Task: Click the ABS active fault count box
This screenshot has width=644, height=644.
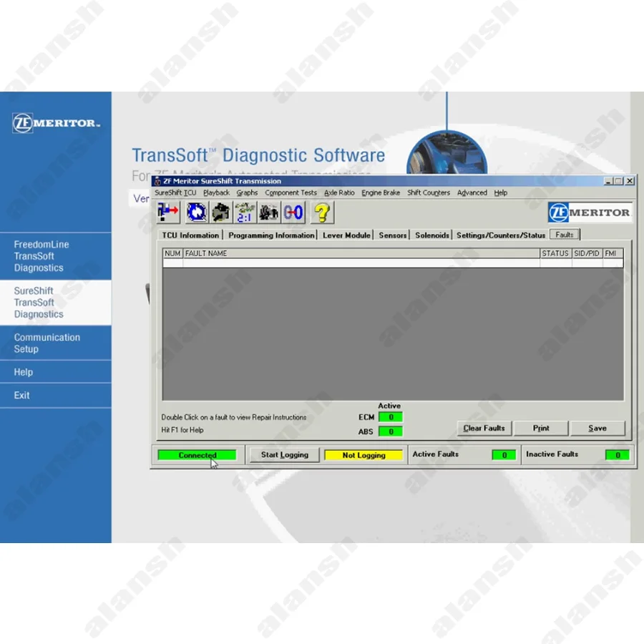Action: click(391, 431)
